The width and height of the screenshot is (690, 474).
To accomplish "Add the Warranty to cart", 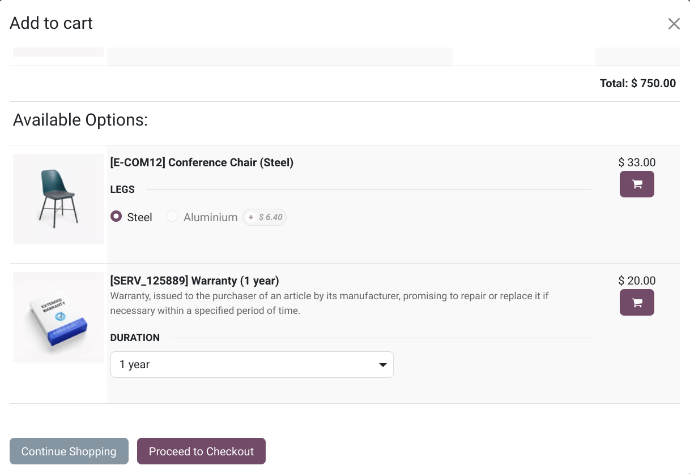I will pos(636,303).
